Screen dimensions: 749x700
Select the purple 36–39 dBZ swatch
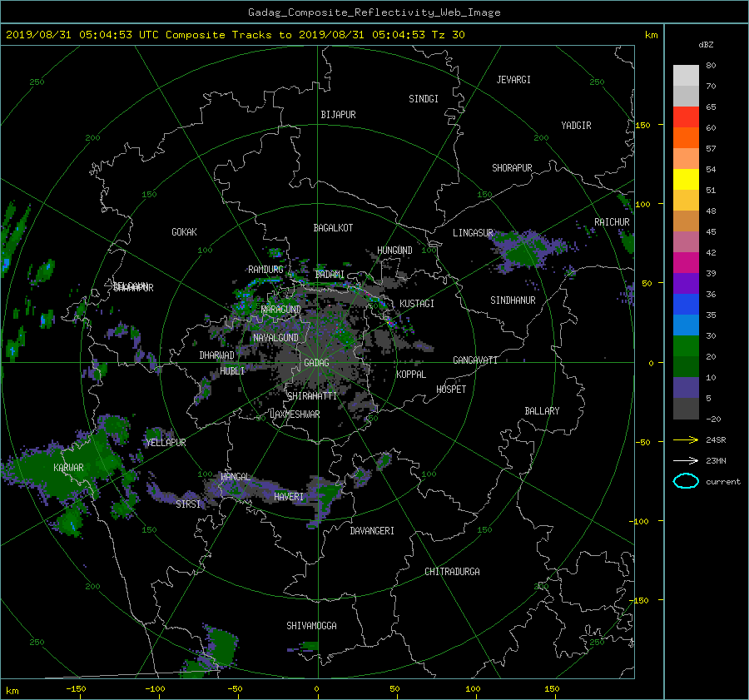tap(686, 284)
